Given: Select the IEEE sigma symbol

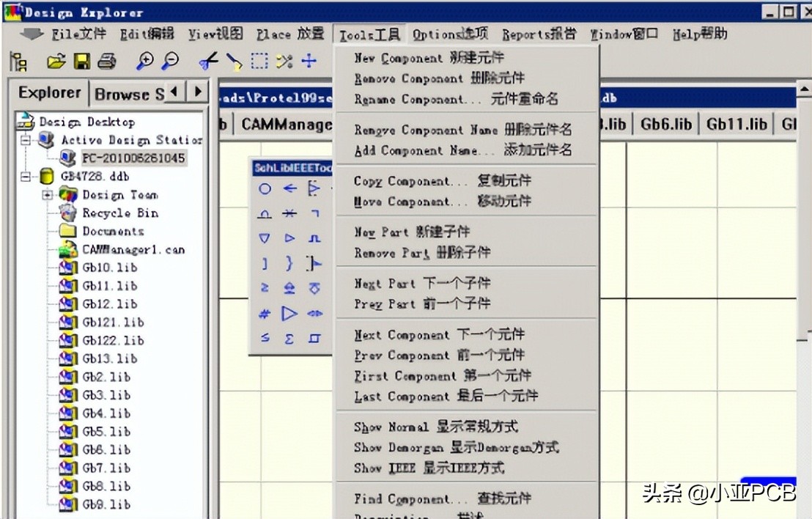Looking at the screenshot, I should tap(289, 339).
